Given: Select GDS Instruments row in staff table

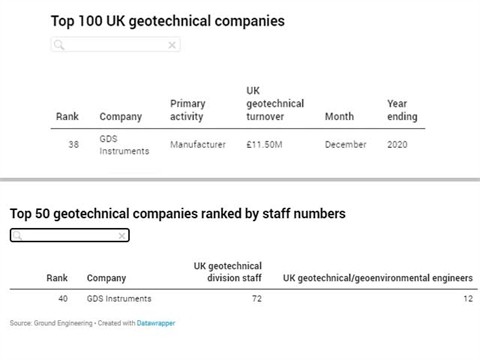Looking at the screenshot, I should pyautogui.click(x=243, y=299).
